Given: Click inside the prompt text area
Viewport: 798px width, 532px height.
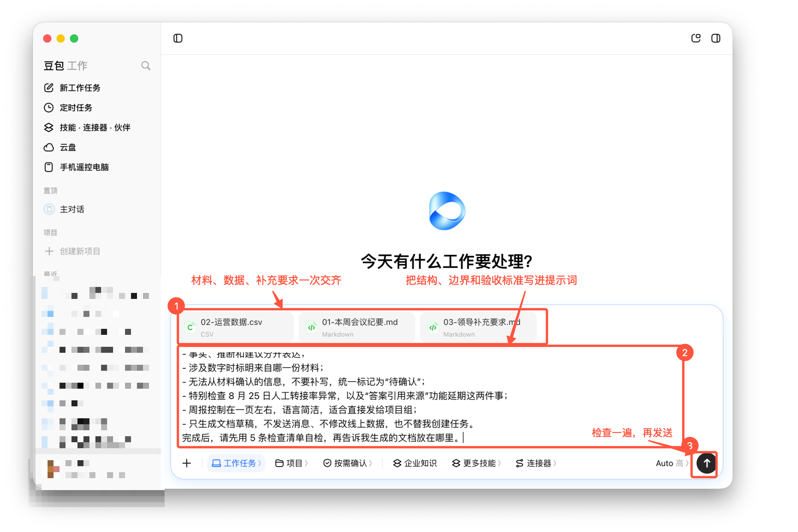Looking at the screenshot, I should point(430,396).
